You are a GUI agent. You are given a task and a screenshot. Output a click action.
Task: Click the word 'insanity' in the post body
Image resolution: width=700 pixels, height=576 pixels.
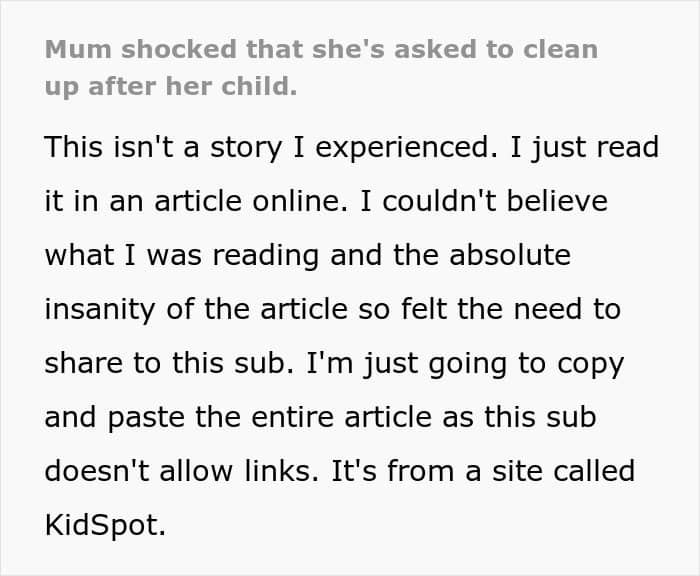(100, 309)
